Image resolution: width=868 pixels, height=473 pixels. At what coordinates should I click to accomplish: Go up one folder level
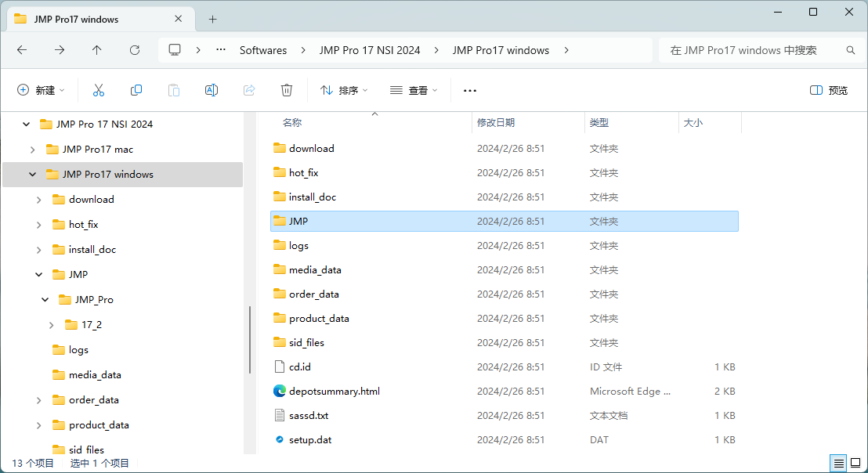tap(97, 50)
